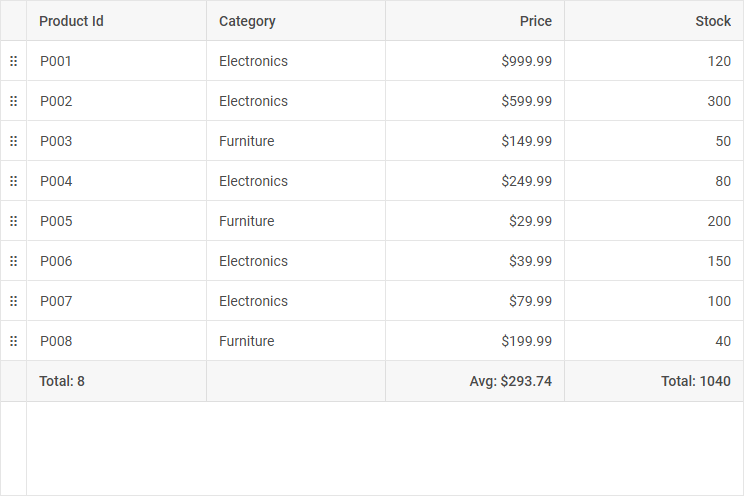Select the stock cell showing 300
This screenshot has width=744, height=496.
pyautogui.click(x=718, y=101)
